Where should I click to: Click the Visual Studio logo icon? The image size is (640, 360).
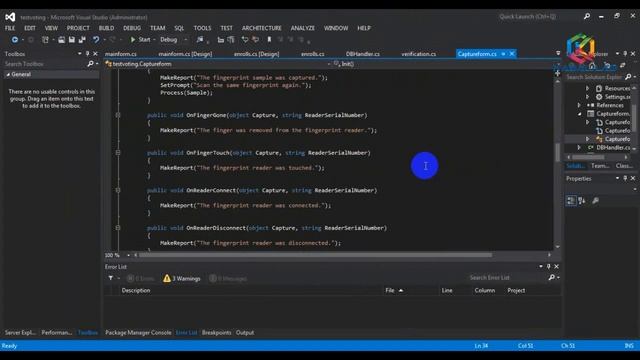tap(10, 17)
